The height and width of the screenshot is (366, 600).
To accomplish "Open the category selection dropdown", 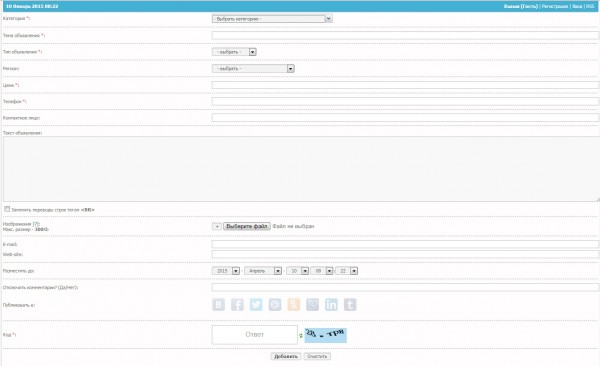I will (272, 18).
